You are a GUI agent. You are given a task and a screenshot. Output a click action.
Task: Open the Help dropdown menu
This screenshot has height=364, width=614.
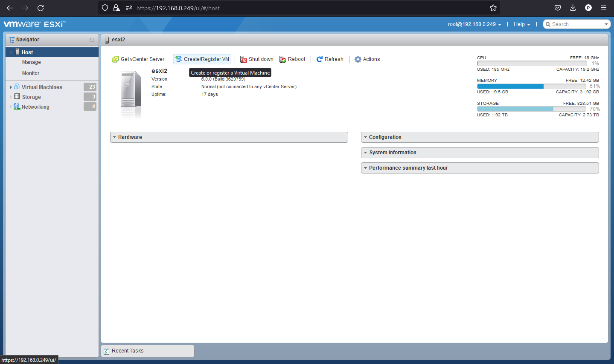click(522, 24)
